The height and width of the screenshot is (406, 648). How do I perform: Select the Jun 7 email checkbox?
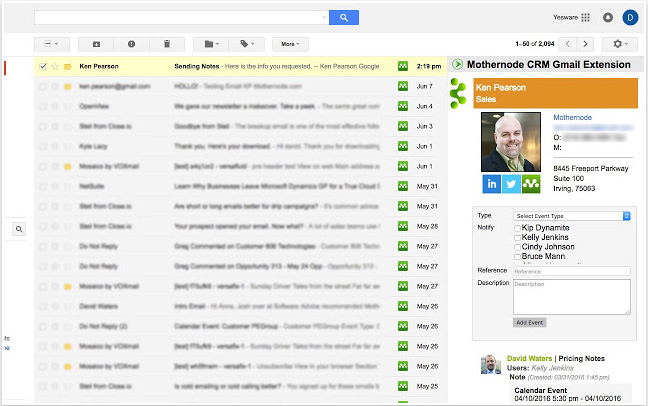(43, 86)
